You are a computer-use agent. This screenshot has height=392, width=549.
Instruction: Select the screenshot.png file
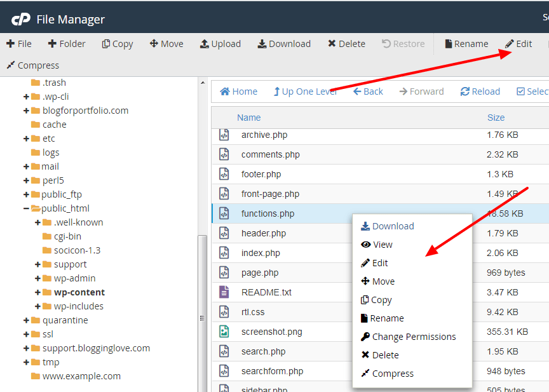point(273,331)
